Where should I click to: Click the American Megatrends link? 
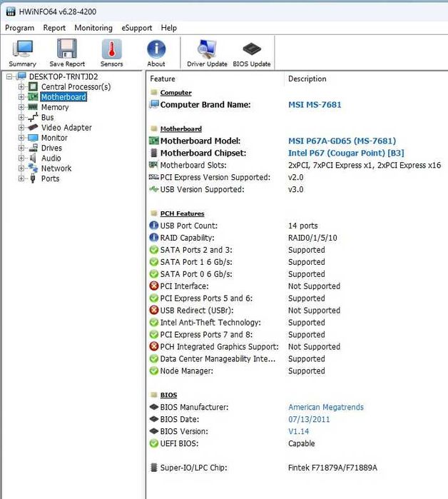pos(325,407)
